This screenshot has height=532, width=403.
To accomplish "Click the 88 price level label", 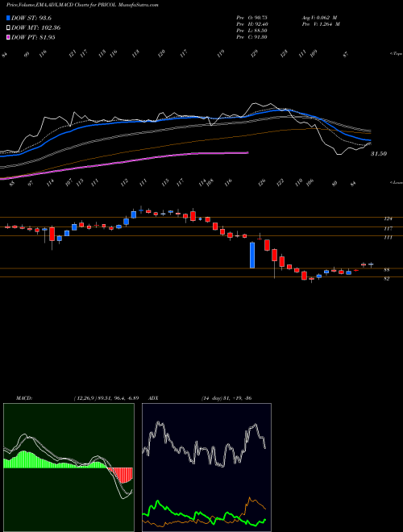I will click(387, 270).
